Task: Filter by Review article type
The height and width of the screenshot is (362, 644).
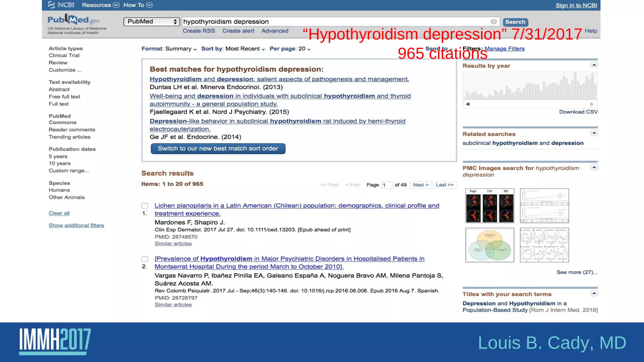Action: (x=58, y=63)
